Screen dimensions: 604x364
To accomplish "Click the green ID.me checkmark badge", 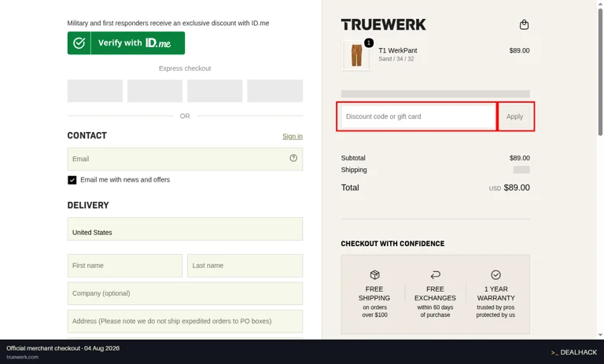I will tap(79, 42).
